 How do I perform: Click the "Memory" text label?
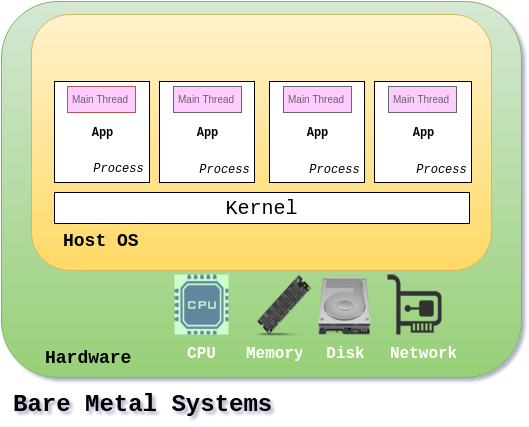(x=274, y=353)
